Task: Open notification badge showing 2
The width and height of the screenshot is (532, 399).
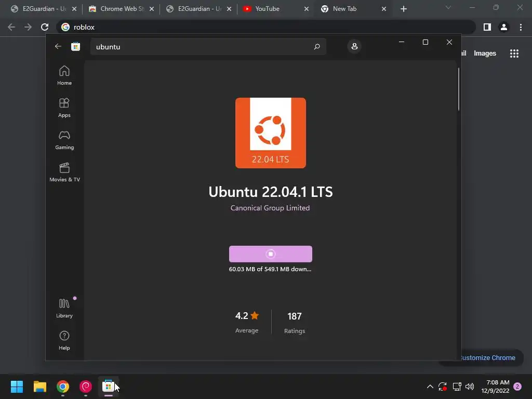Action: tap(517, 387)
